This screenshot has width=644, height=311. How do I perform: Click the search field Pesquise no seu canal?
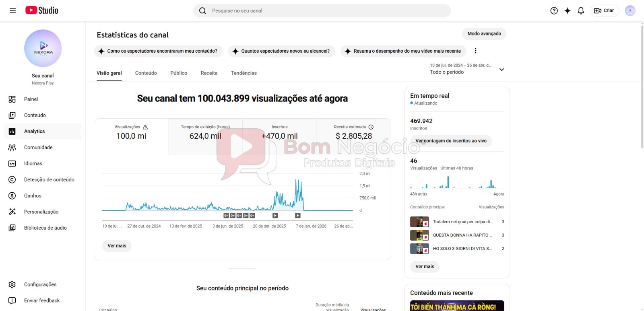point(322,11)
